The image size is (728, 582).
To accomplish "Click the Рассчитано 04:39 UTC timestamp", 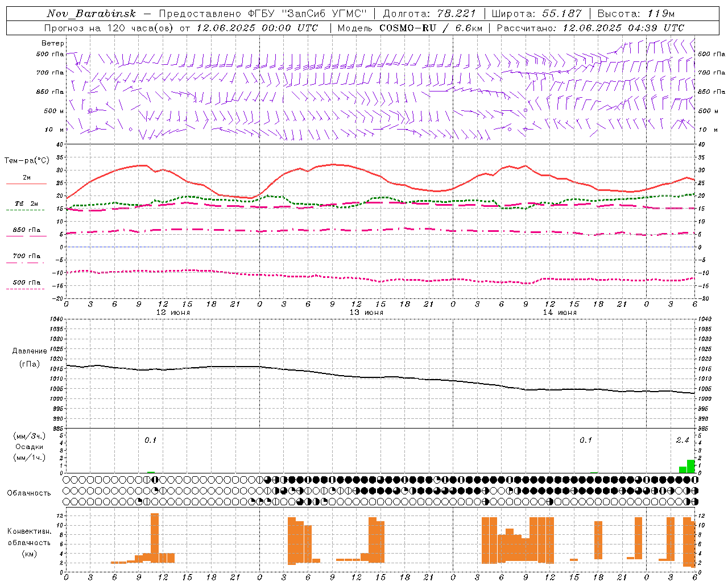I will point(590,28).
